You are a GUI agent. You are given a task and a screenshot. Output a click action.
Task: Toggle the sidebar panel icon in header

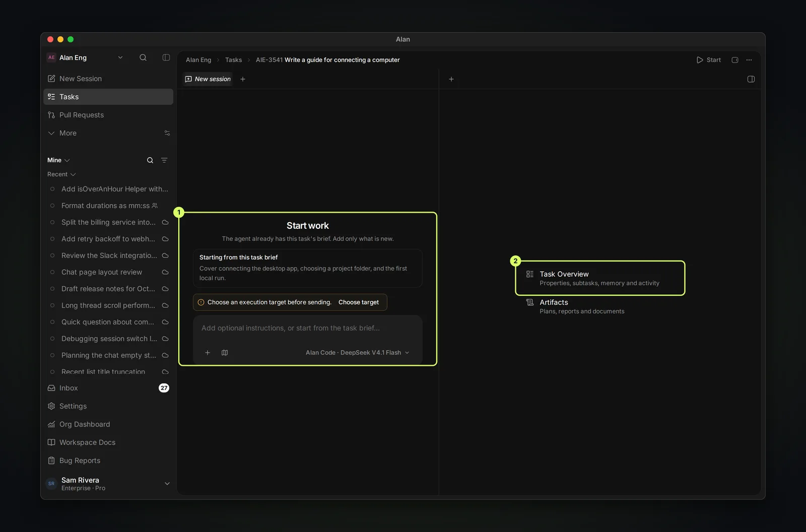click(166, 57)
